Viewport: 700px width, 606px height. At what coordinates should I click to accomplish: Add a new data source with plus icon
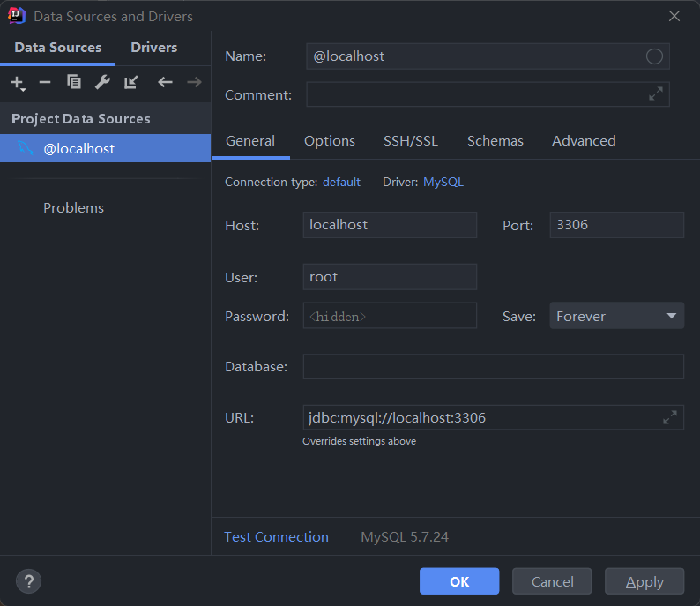[x=18, y=83]
